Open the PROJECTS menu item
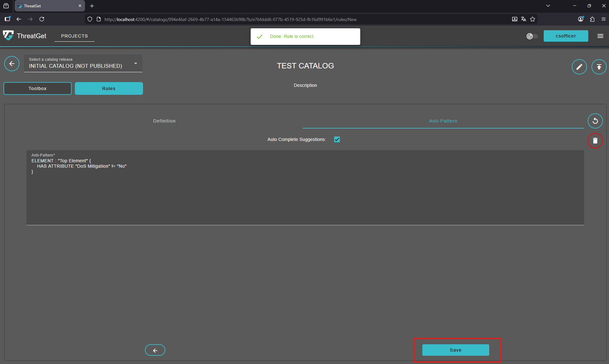Viewport: 609px width, 364px height. [75, 36]
